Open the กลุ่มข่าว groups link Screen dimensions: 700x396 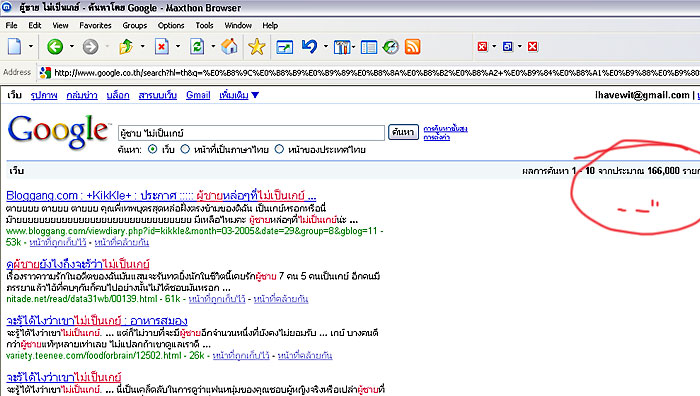tap(82, 95)
